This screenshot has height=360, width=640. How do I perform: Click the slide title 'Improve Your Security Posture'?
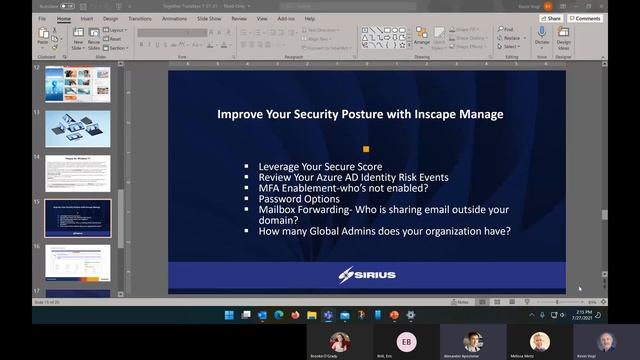(x=360, y=114)
